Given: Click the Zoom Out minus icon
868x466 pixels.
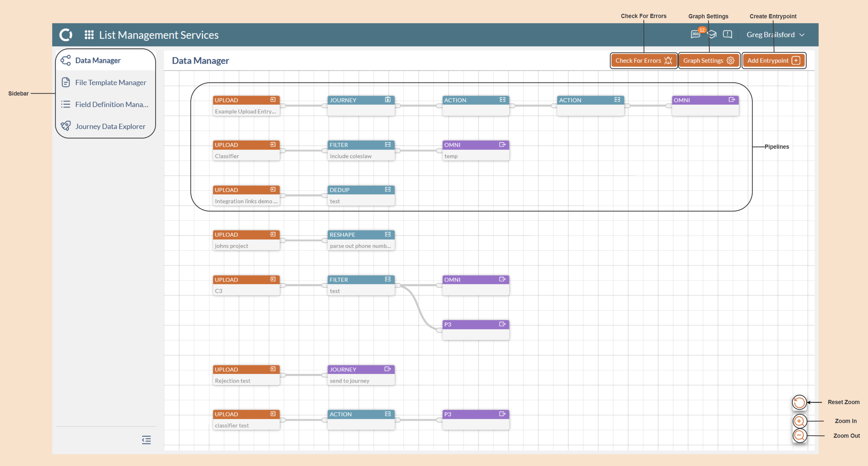Looking at the screenshot, I should click(x=799, y=435).
